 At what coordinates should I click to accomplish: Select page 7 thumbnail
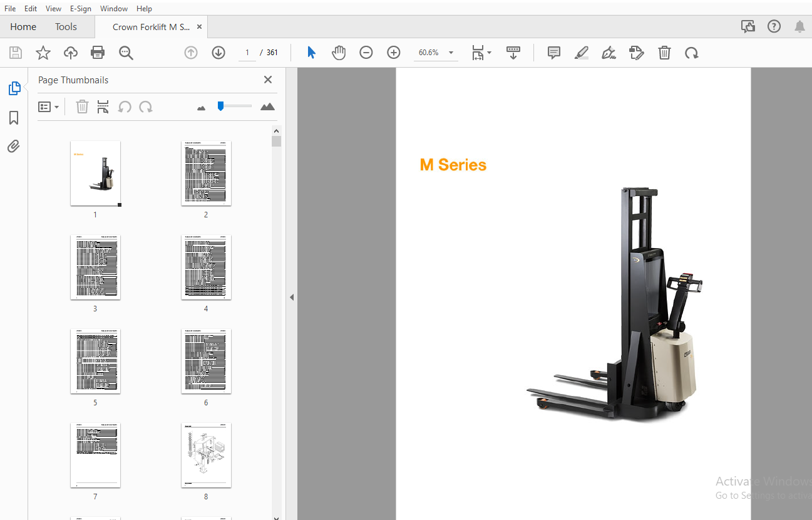95,455
